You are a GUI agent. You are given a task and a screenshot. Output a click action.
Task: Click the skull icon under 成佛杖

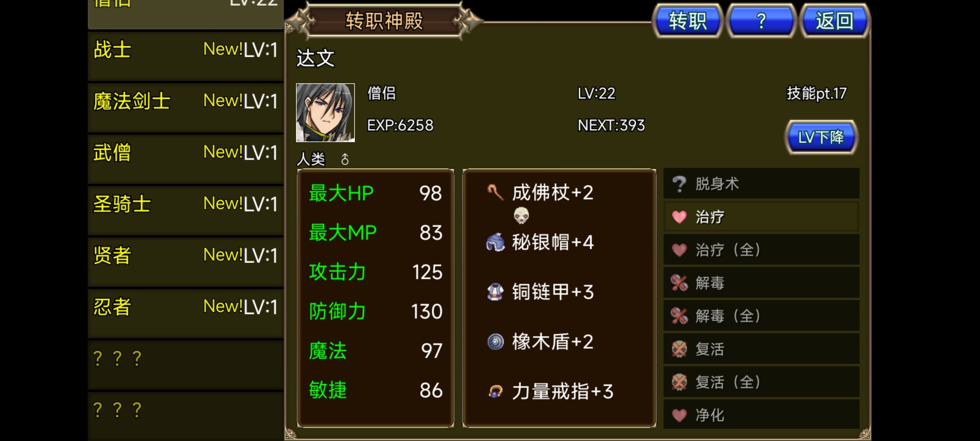[521, 216]
